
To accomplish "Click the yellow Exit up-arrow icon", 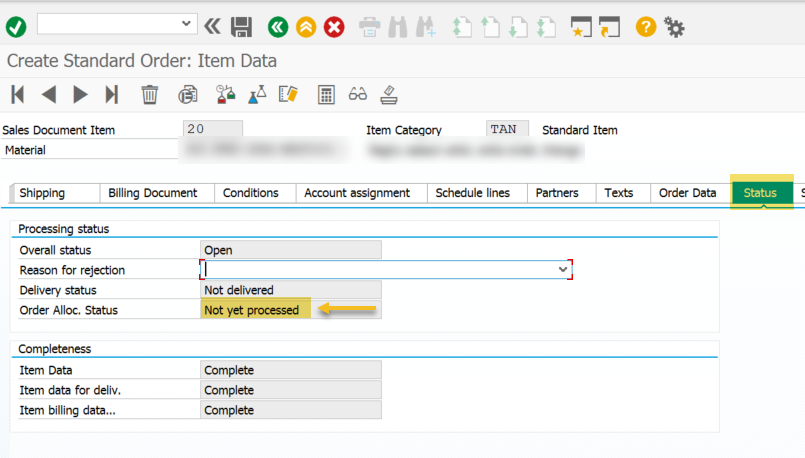I will click(x=306, y=26).
